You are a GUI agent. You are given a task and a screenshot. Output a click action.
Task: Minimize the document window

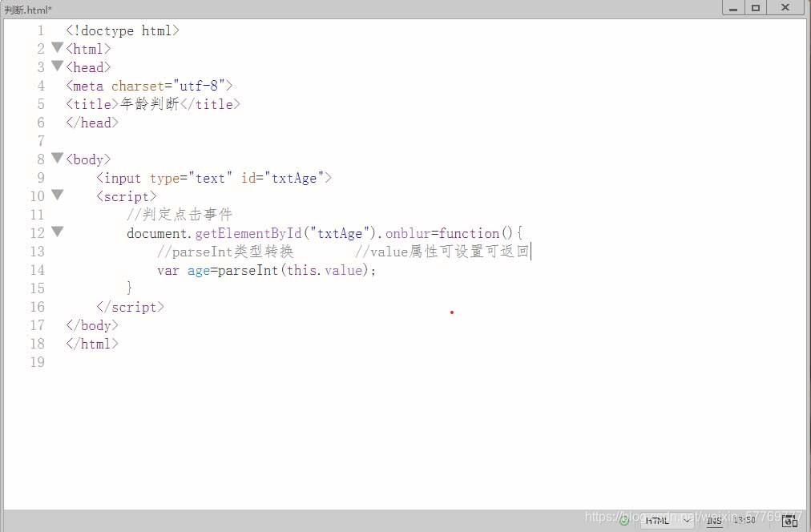[x=733, y=8]
